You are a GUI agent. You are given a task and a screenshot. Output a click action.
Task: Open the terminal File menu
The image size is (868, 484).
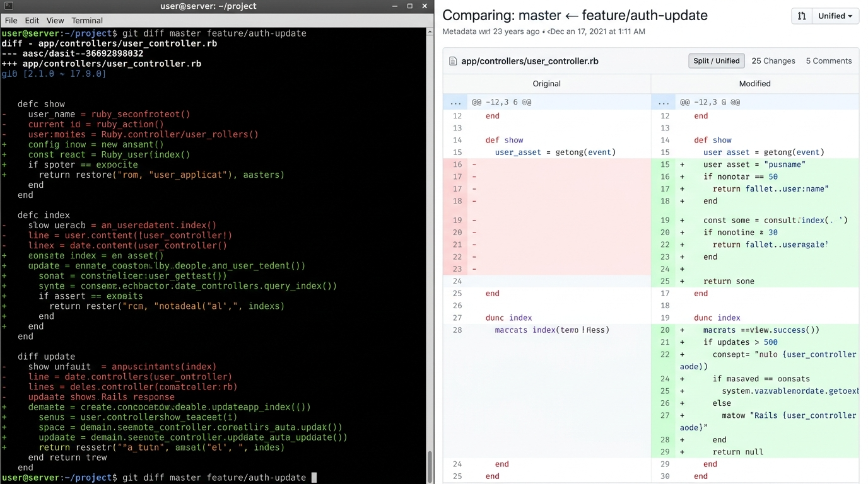point(12,20)
